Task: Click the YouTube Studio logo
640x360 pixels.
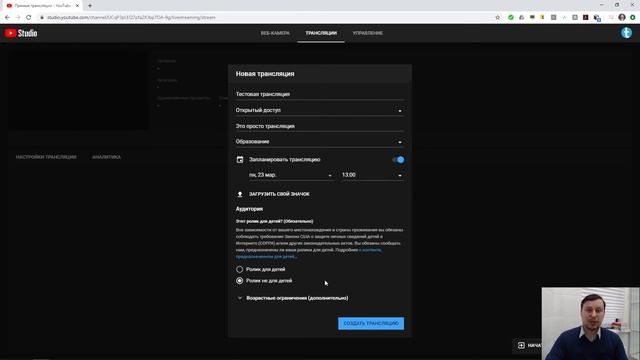Action: click(x=21, y=33)
